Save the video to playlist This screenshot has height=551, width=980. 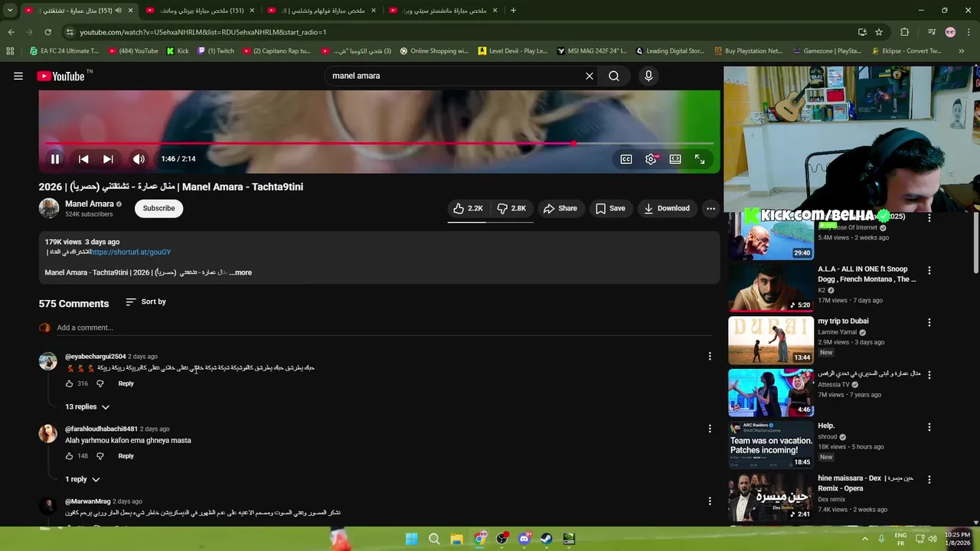610,208
